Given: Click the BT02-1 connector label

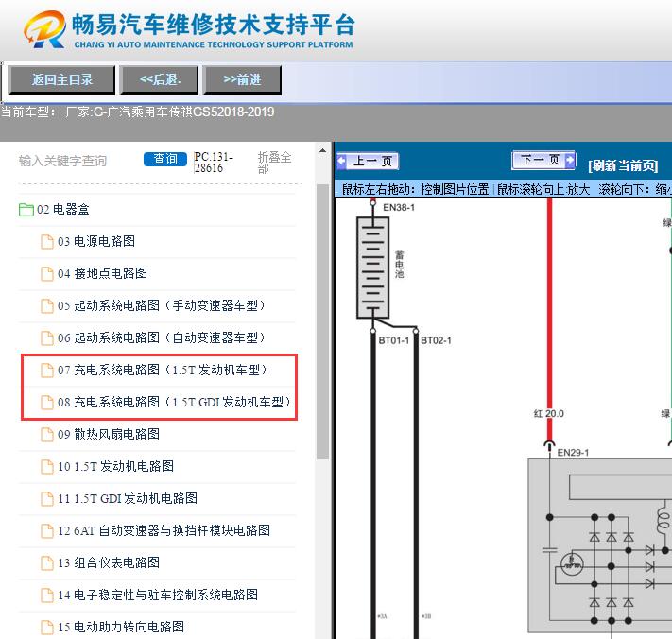Looking at the screenshot, I should click(x=436, y=340).
